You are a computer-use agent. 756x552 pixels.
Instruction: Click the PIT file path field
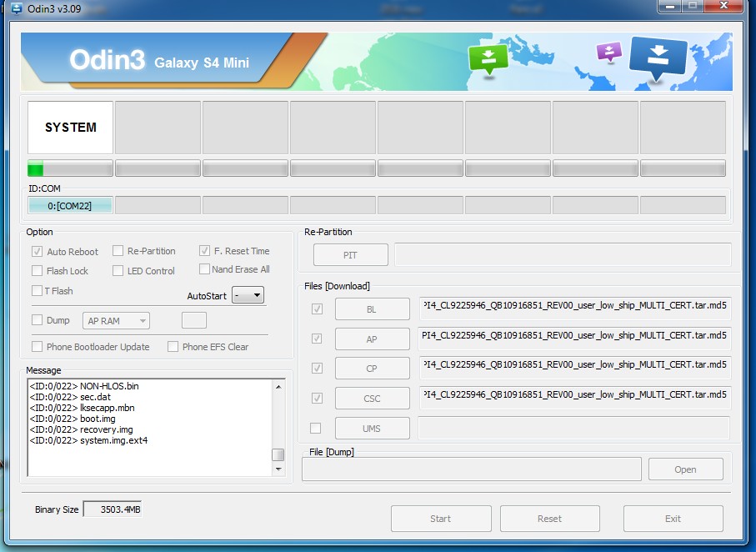(563, 255)
